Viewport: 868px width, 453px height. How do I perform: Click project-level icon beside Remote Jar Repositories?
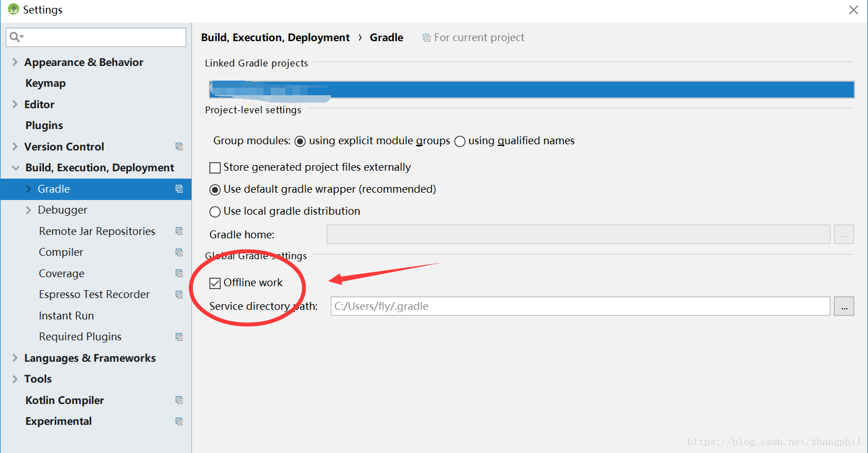coord(179,231)
